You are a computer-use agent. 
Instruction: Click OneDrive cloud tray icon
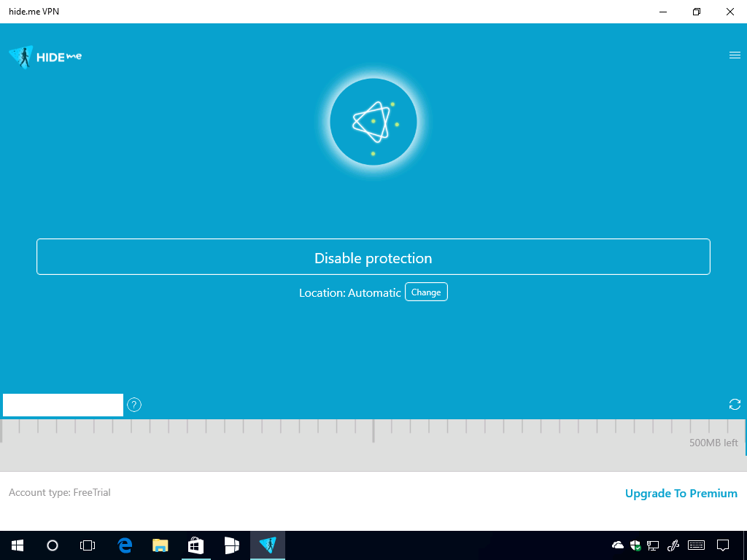click(618, 545)
